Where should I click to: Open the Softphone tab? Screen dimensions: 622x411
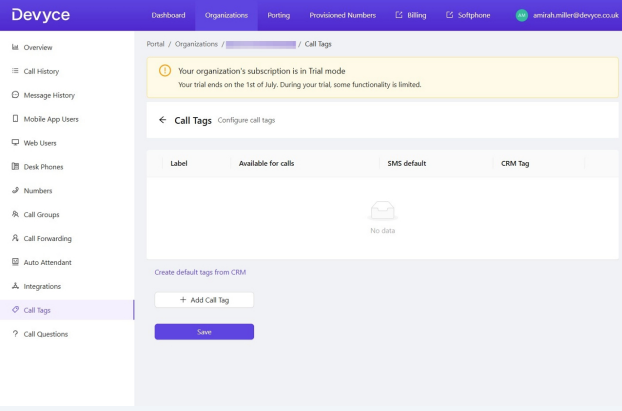coord(468,15)
